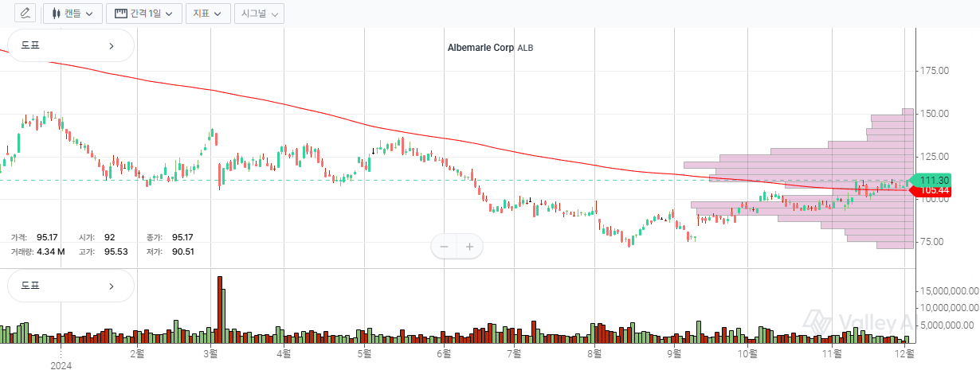Image resolution: width=980 pixels, height=374 pixels.
Task: Expand the 도표 pill on price chart
Action: 70,46
